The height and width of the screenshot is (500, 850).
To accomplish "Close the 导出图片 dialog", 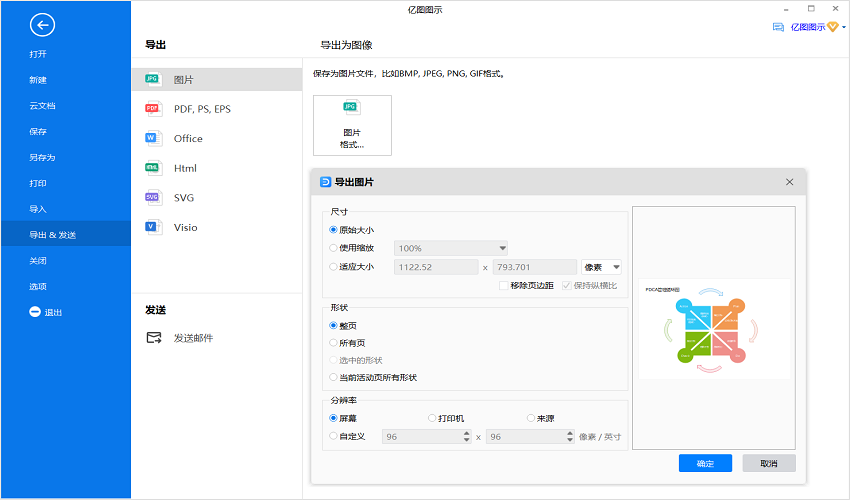I will (x=789, y=182).
